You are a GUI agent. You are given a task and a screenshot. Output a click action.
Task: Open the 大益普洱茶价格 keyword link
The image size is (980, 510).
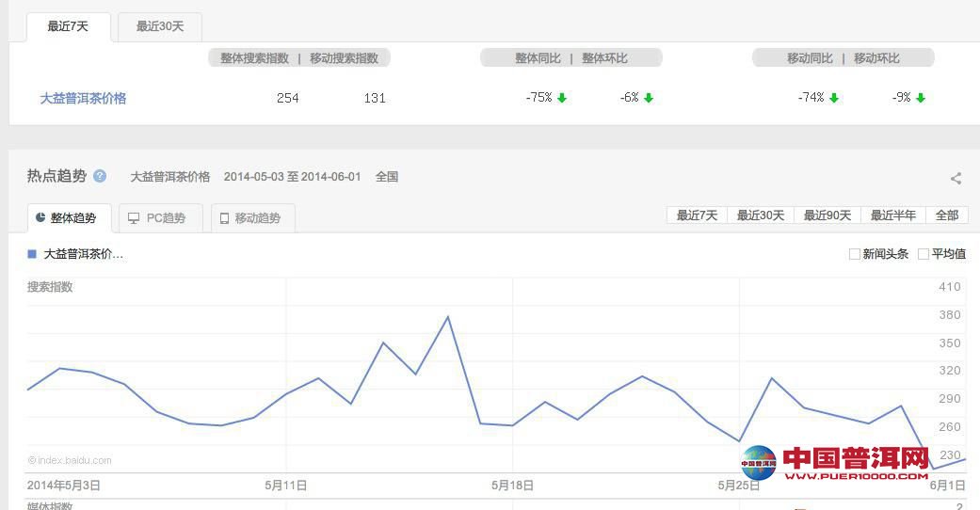coord(83,98)
